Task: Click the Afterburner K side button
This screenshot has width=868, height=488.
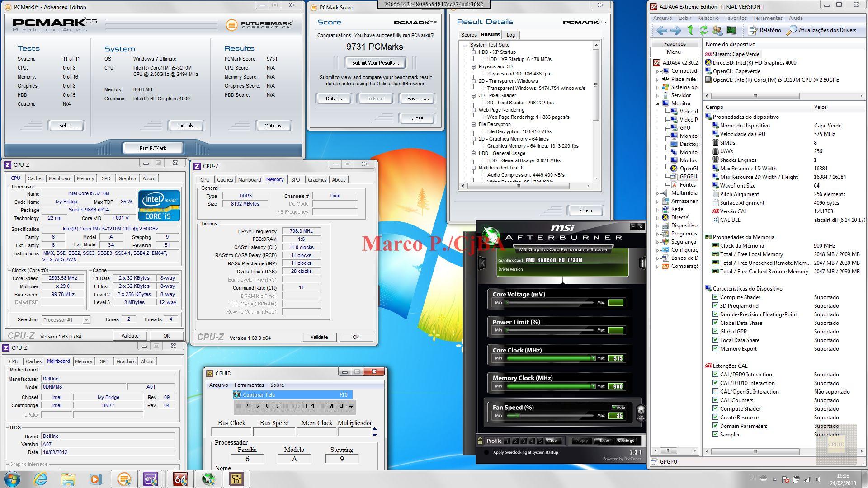Action: click(482, 263)
